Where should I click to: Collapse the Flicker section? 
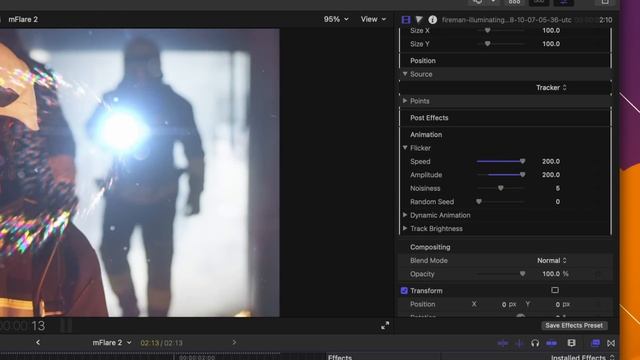405,148
